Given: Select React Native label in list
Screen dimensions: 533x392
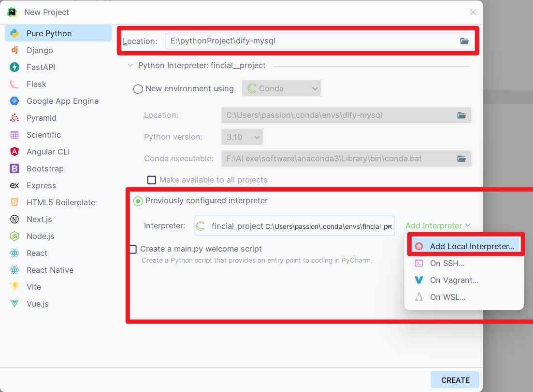Looking at the screenshot, I should [x=50, y=270].
